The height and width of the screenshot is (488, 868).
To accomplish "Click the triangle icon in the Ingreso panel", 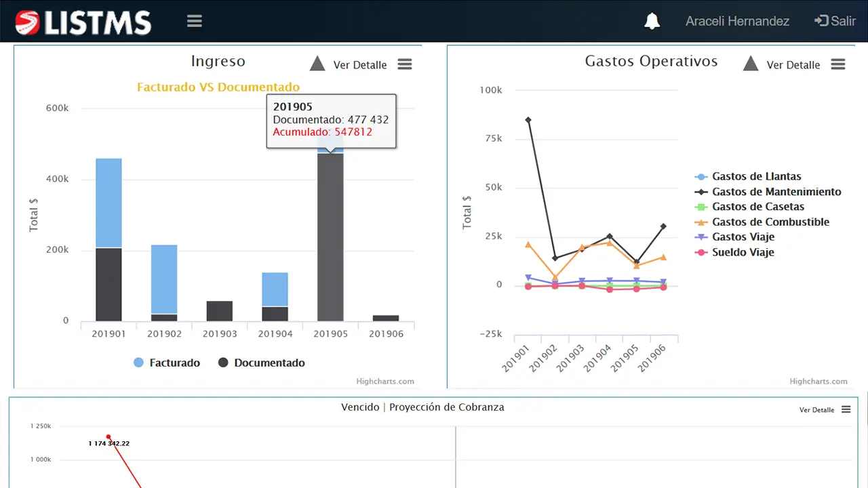I will click(x=317, y=64).
